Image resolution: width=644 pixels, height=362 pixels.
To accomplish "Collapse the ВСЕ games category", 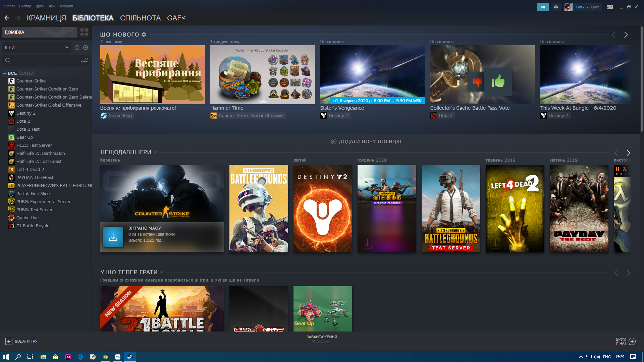I will [5, 73].
